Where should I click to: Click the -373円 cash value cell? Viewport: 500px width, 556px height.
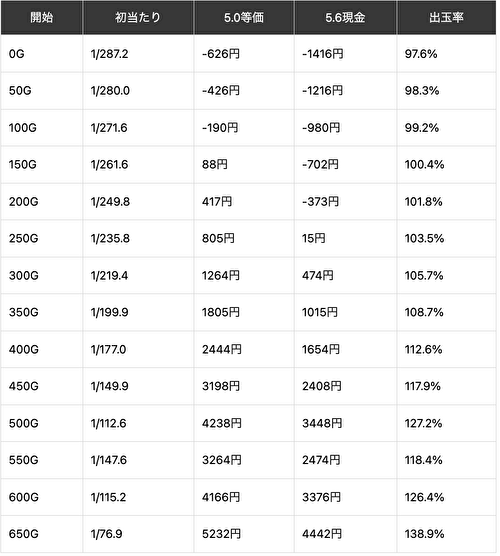click(345, 201)
